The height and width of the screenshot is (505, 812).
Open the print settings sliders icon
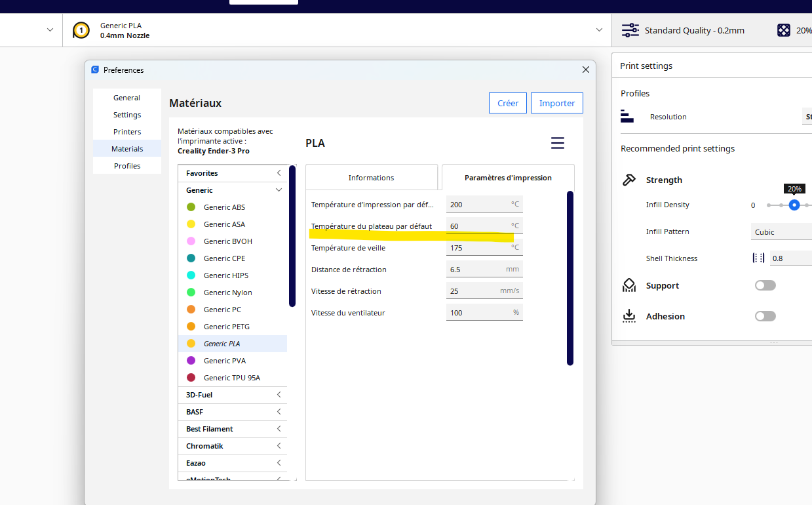pyautogui.click(x=630, y=30)
